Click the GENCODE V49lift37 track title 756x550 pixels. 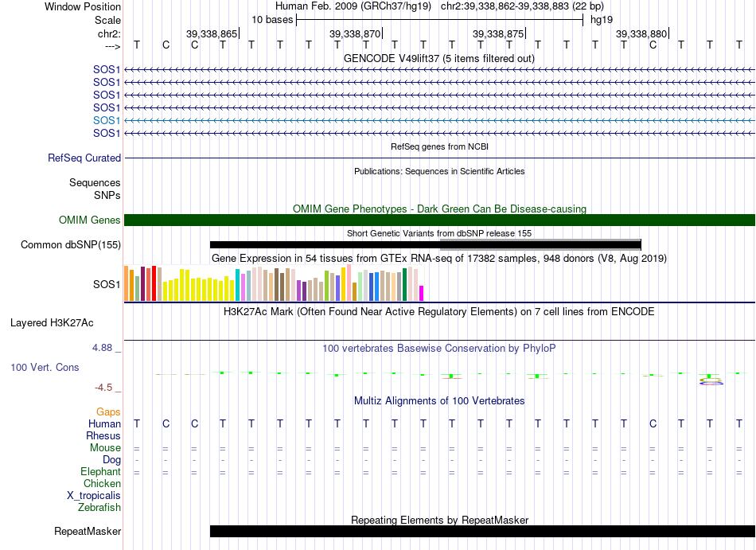(438, 59)
